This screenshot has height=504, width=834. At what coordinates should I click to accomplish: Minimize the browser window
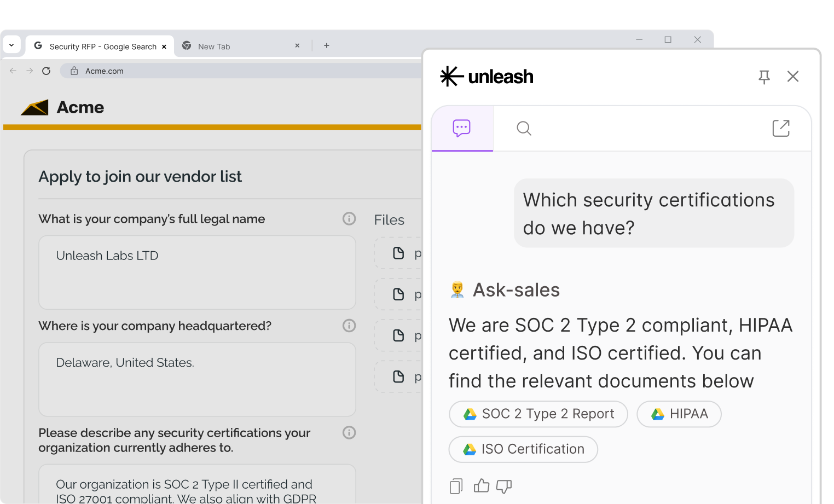[639, 39]
